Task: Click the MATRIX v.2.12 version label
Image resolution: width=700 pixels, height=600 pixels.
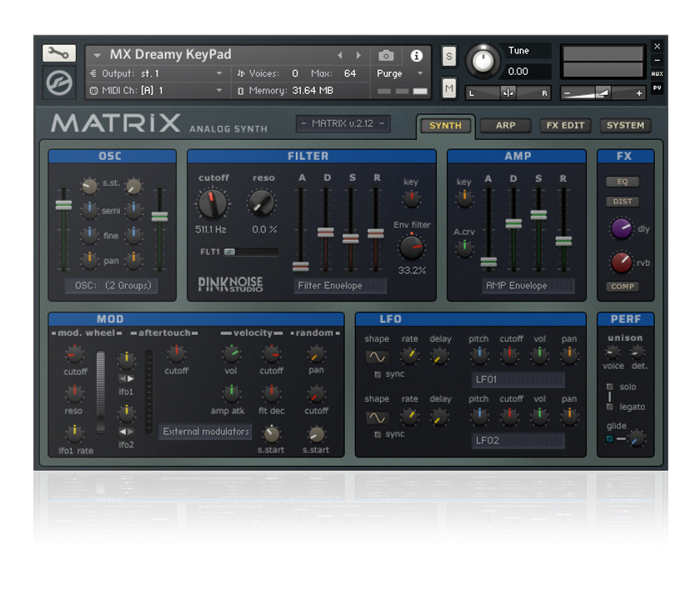Action: coord(342,123)
